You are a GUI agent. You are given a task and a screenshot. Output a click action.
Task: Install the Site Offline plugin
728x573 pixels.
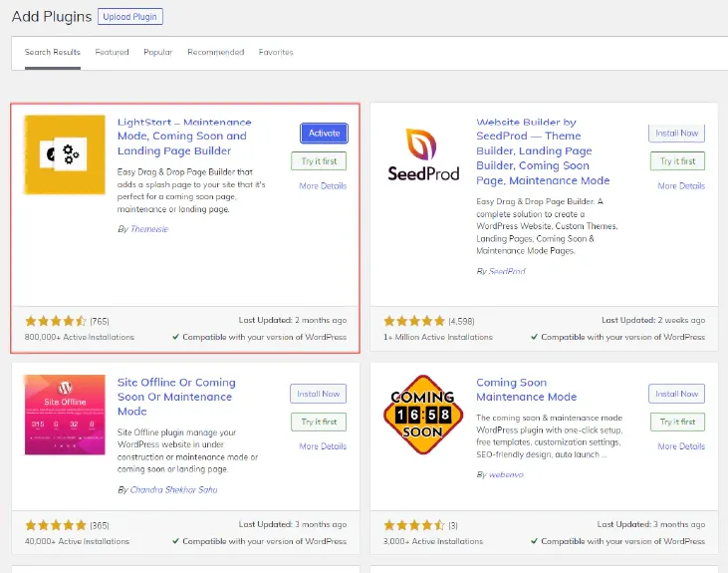click(318, 394)
